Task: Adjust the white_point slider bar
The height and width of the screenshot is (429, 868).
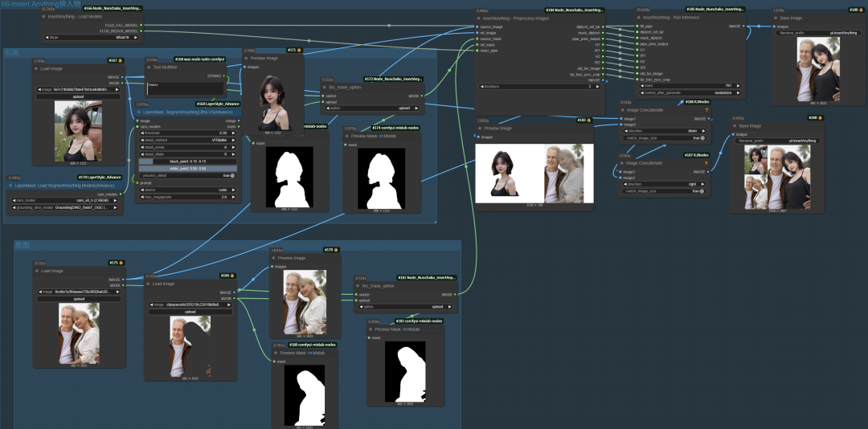Action: (x=189, y=168)
